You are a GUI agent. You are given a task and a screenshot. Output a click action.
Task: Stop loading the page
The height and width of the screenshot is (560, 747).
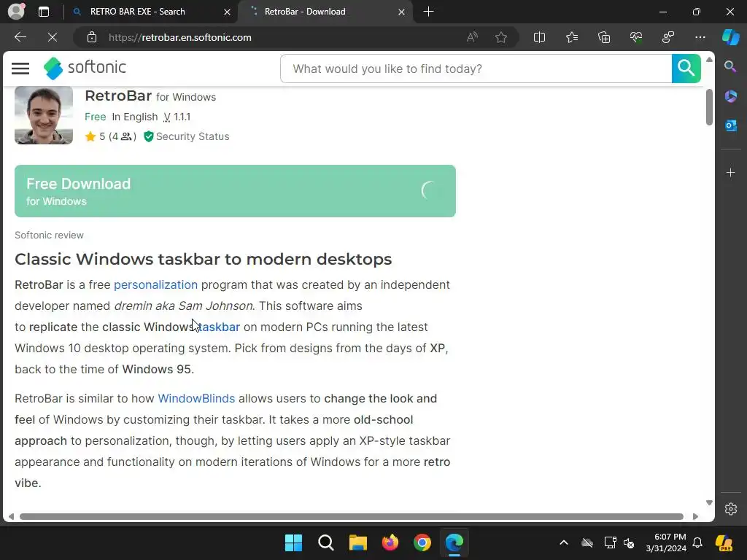(53, 37)
